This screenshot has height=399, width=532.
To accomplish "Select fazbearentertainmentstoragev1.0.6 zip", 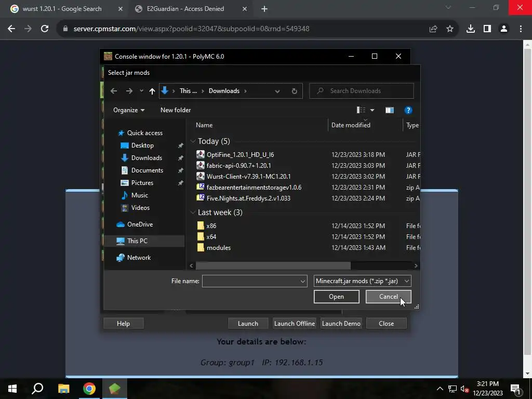I will click(254, 187).
